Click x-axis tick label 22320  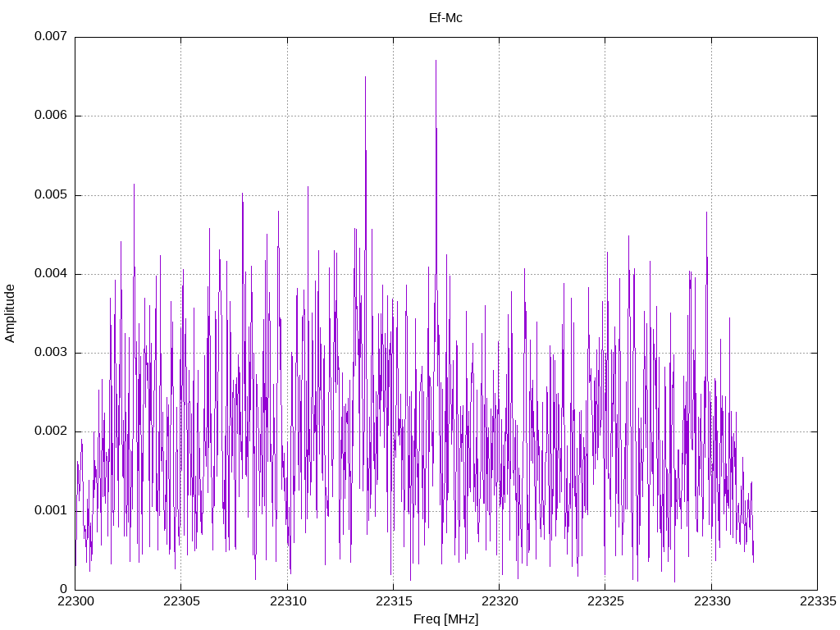pos(500,601)
